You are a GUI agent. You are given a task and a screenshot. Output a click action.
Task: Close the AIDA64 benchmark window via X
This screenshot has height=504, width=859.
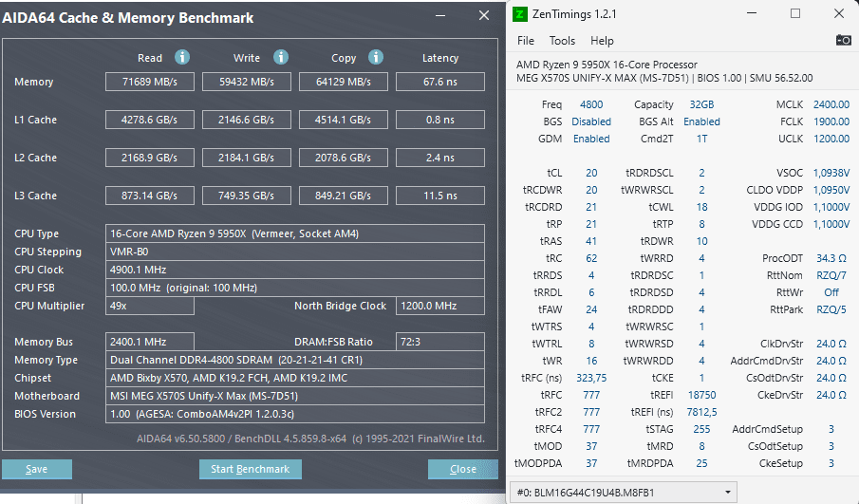(484, 15)
